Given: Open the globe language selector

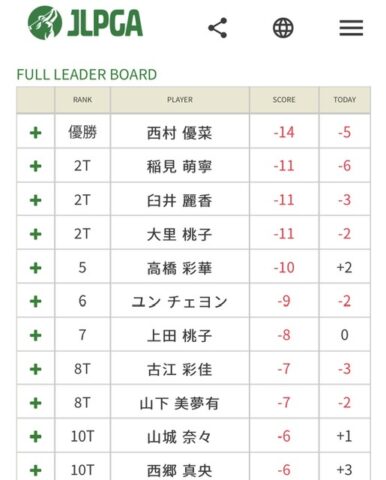Looking at the screenshot, I should click(x=283, y=28).
